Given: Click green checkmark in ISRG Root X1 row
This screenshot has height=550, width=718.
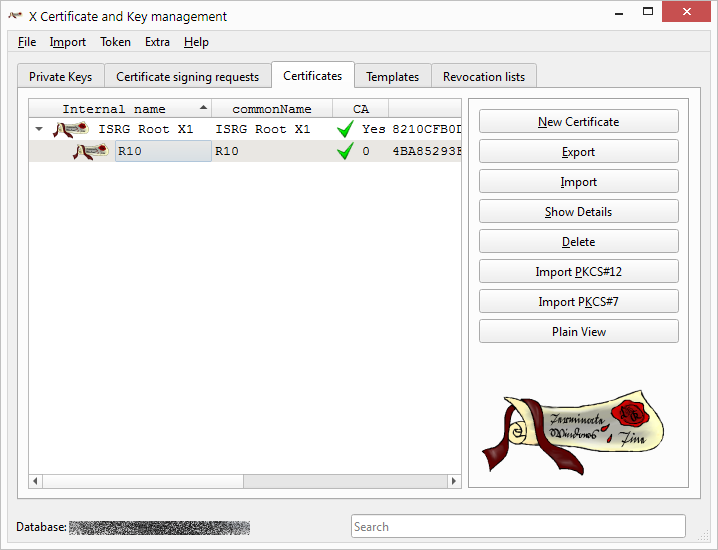Looking at the screenshot, I should [345, 129].
